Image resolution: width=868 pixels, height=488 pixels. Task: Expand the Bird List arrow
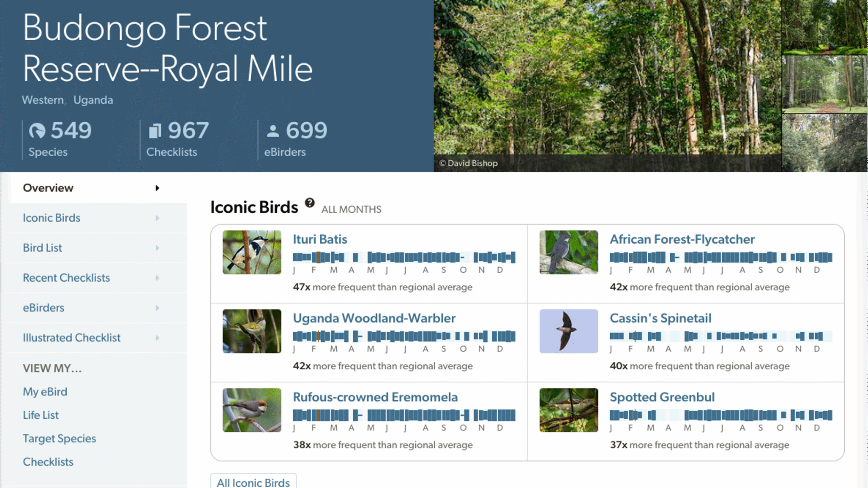[157, 248]
